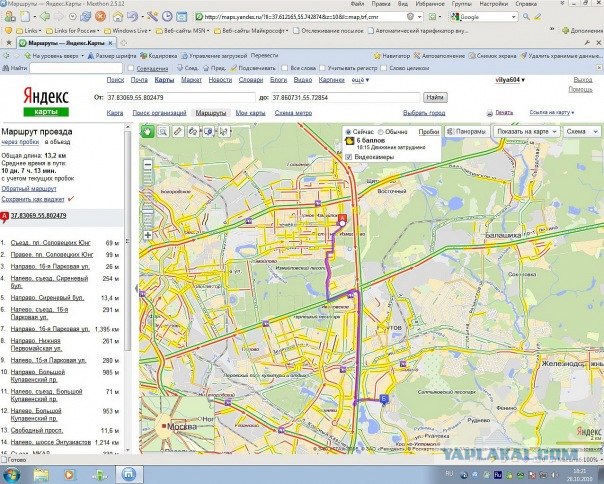The height and width of the screenshot is (484, 604).
Task: Click the orange Stop loading icon
Action: pyautogui.click(x=100, y=17)
